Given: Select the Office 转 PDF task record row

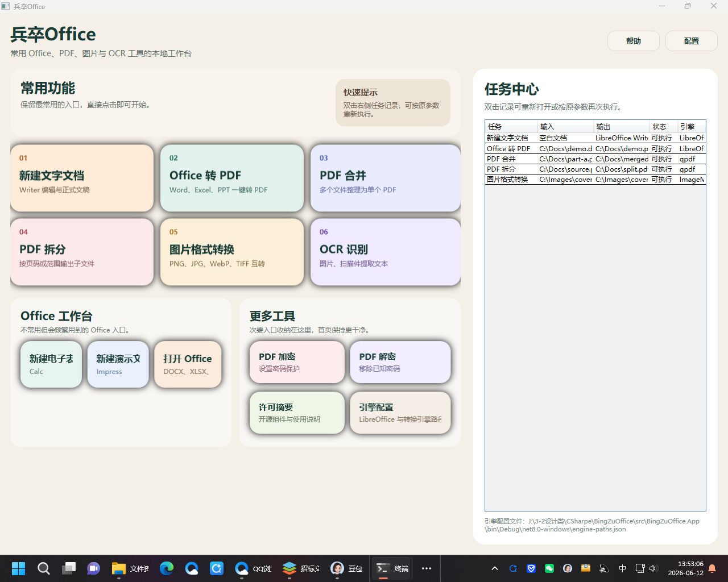Looking at the screenshot, I should [595, 148].
